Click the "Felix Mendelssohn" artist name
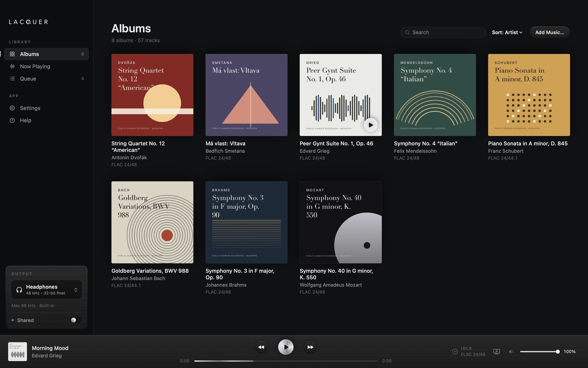This screenshot has width=588, height=368. point(415,151)
